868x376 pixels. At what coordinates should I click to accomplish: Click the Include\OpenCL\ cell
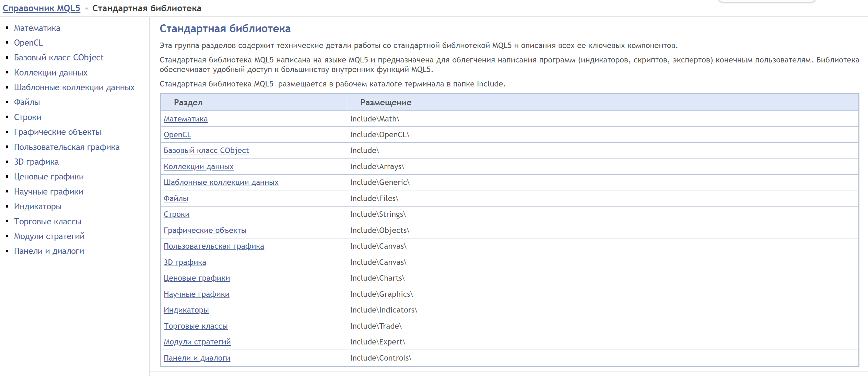pos(603,134)
